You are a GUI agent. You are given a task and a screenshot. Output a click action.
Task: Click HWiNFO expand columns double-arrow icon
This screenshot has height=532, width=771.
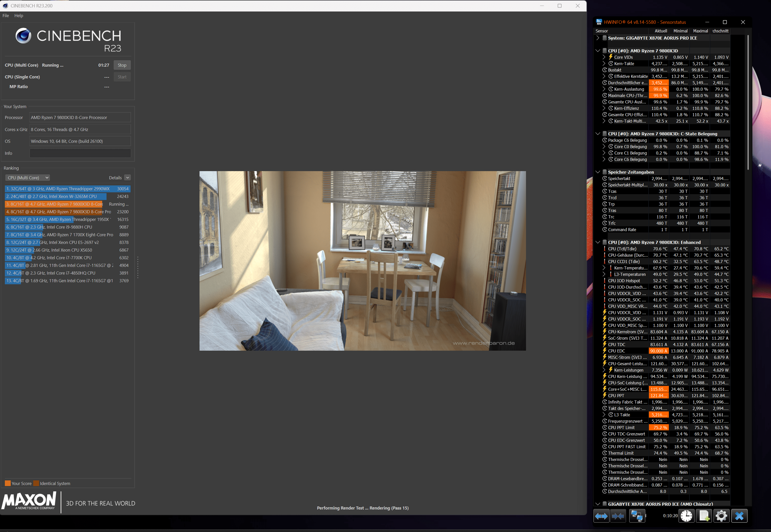[x=601, y=516]
